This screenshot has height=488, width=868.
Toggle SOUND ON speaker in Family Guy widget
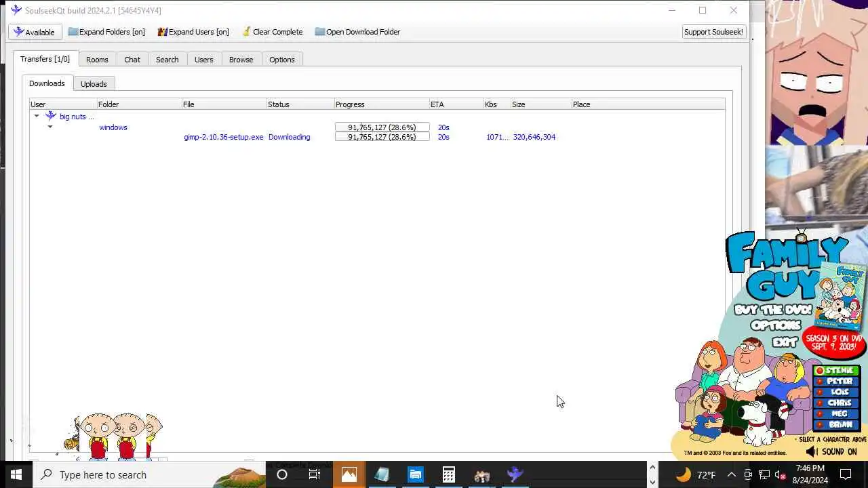coord(831,451)
